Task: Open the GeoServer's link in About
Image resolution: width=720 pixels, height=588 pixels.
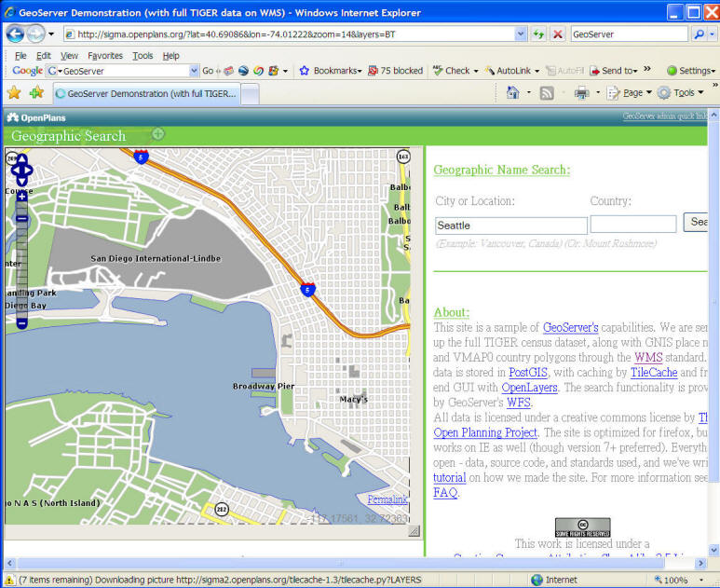Action: [570, 327]
